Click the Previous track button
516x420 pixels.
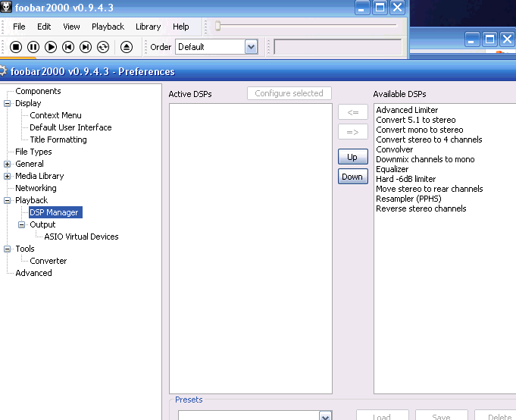68,47
